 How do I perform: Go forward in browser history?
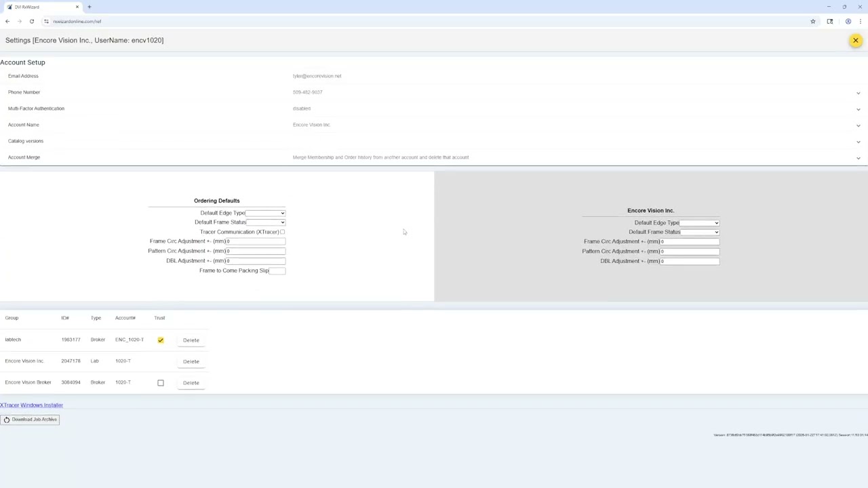coord(20,21)
